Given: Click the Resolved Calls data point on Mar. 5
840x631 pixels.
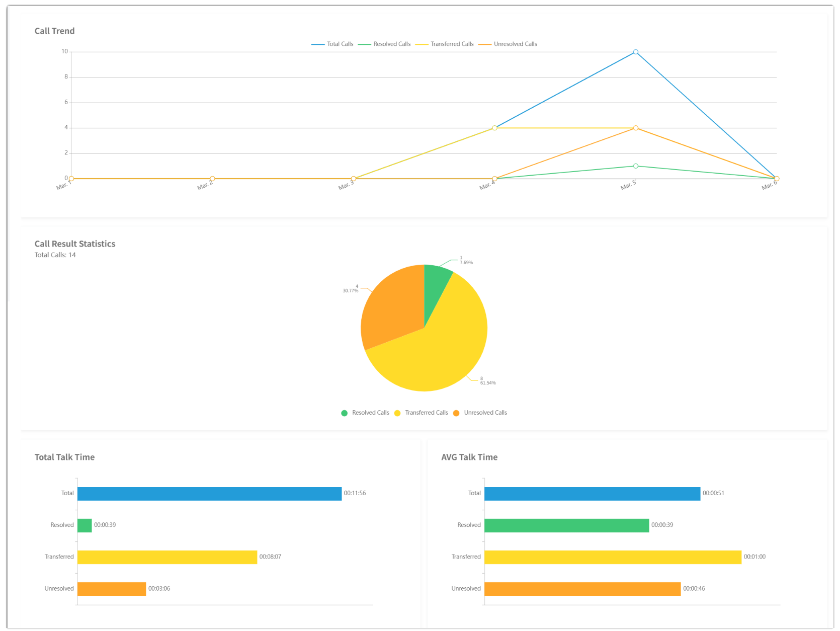Looking at the screenshot, I should (x=636, y=166).
